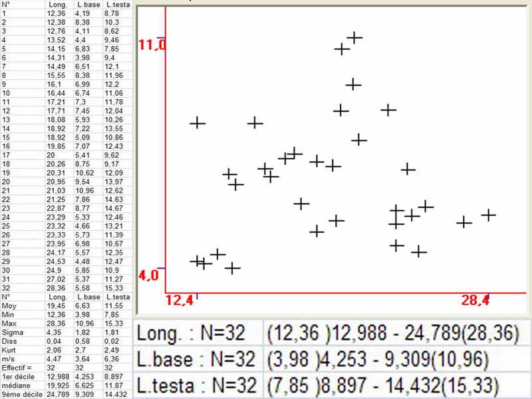The image size is (532, 399).
Task: Select the 12,4 label on the horizontal axis
Action: click(x=180, y=301)
